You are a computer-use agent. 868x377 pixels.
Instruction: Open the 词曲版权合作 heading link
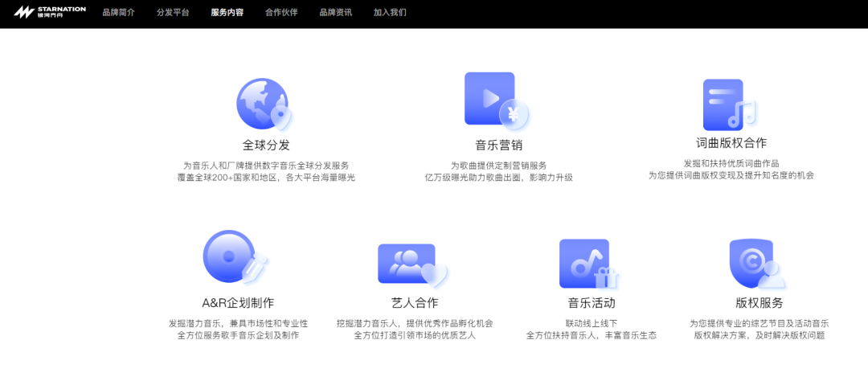coord(731,143)
